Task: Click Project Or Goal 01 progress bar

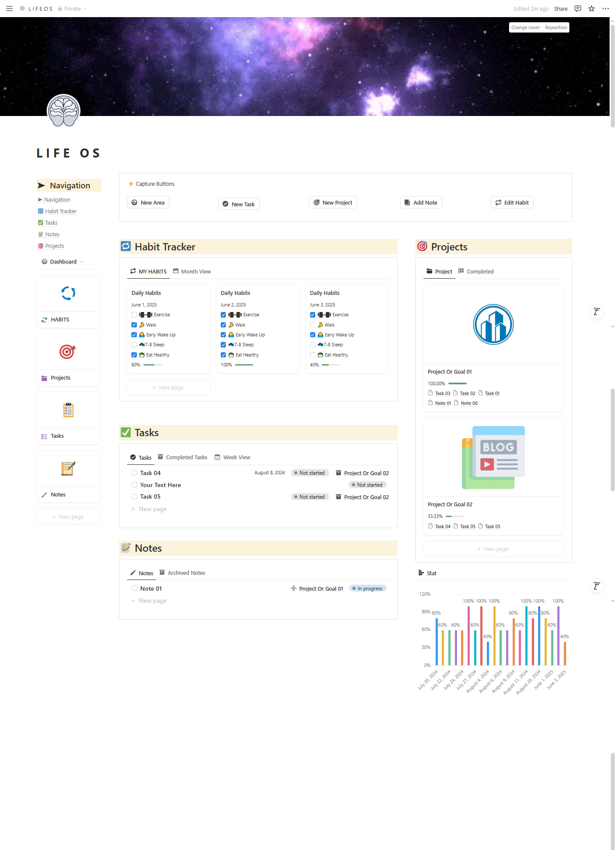Action: point(457,383)
